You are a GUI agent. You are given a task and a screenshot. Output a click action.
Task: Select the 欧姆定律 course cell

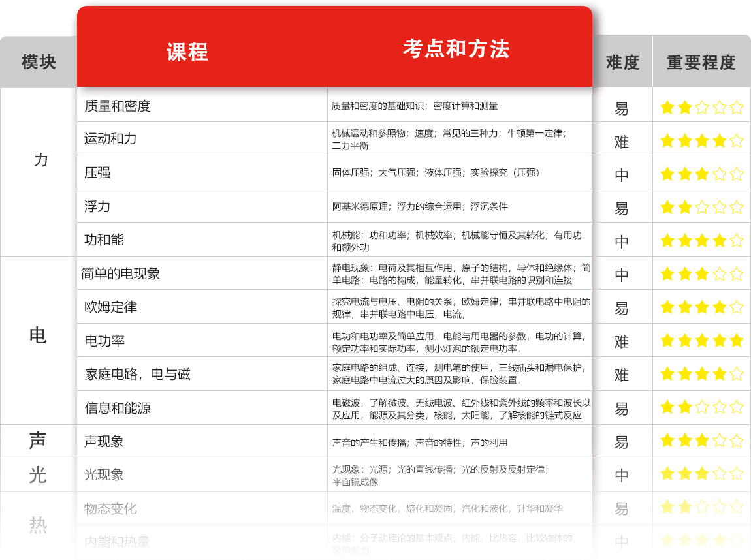coord(202,307)
